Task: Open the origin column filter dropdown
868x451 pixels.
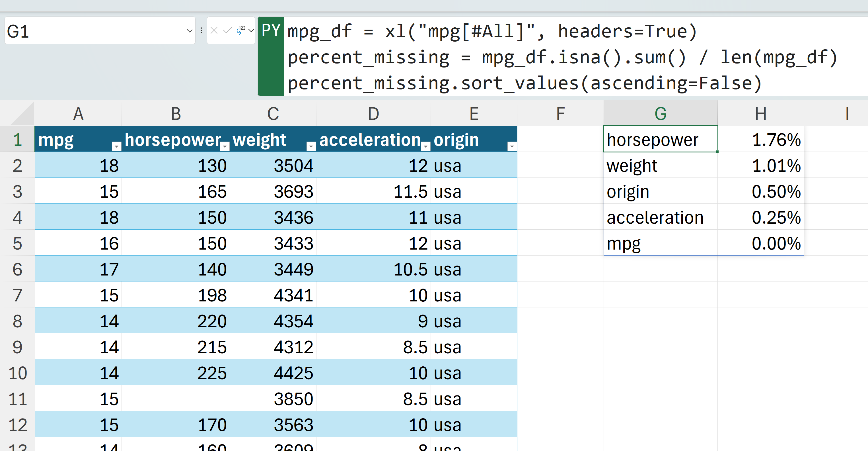Action: tap(511, 146)
